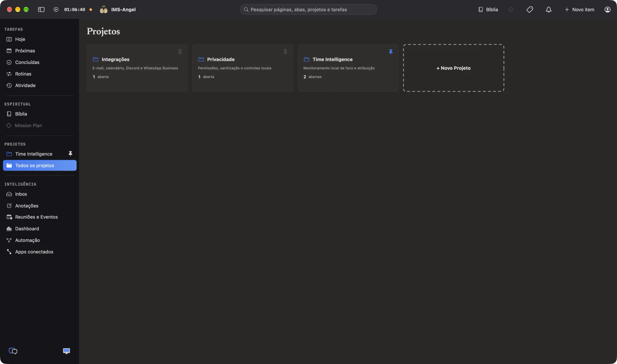
Task: Focus the Pesquisar páginas search field
Action: point(308,10)
